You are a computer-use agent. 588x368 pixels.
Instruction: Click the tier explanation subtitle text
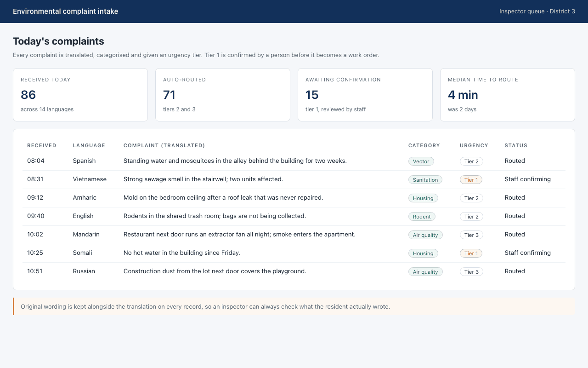(196, 55)
